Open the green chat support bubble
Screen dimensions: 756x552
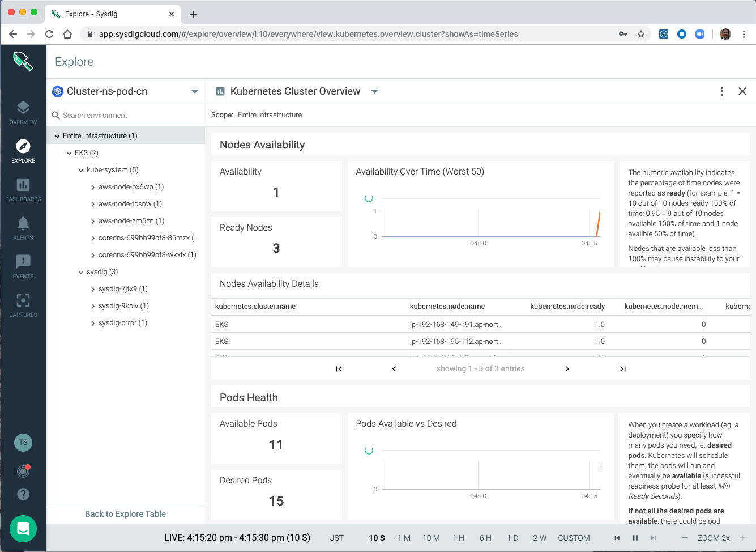23,528
